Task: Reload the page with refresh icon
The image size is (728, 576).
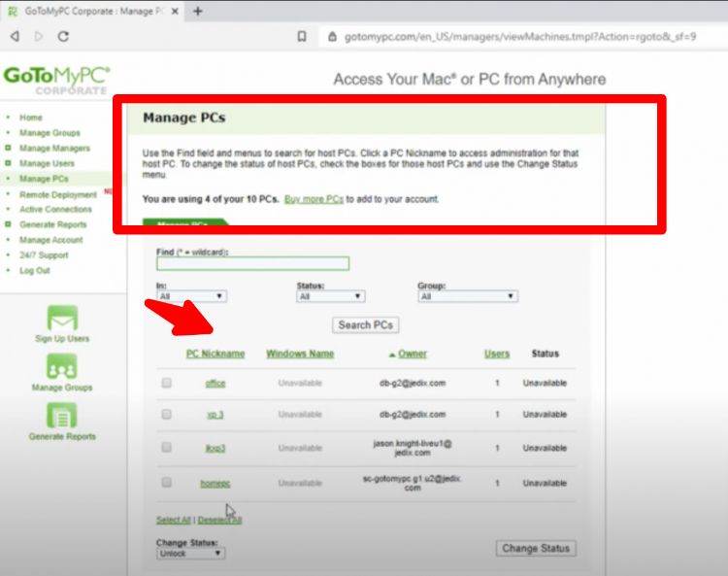Action: 63,36
